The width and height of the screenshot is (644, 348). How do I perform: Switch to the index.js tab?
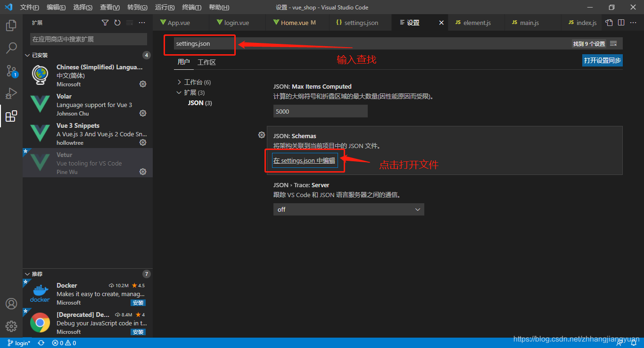pos(582,23)
